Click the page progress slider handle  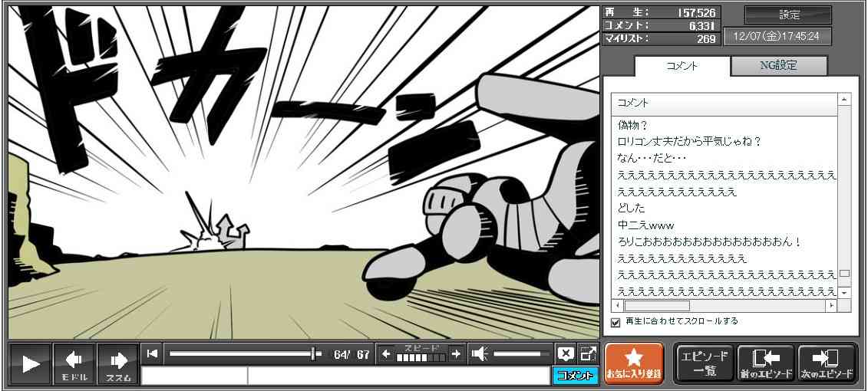314,353
